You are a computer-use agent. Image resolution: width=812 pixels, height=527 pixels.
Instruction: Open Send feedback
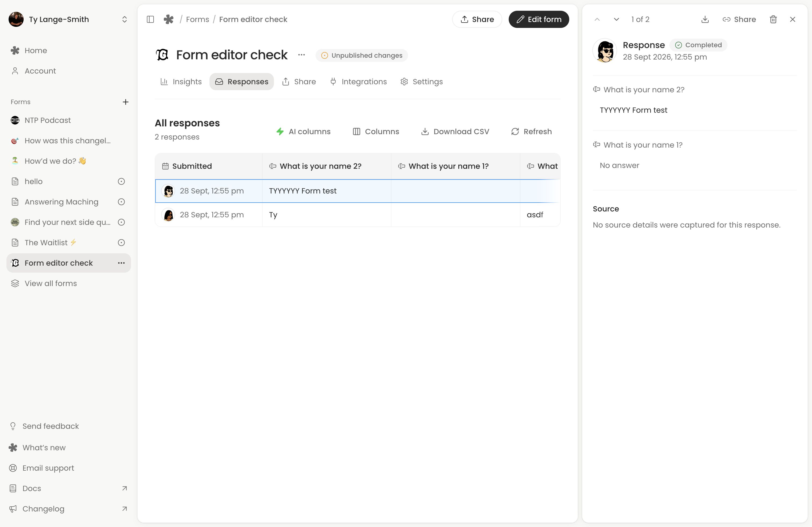pyautogui.click(x=68, y=426)
